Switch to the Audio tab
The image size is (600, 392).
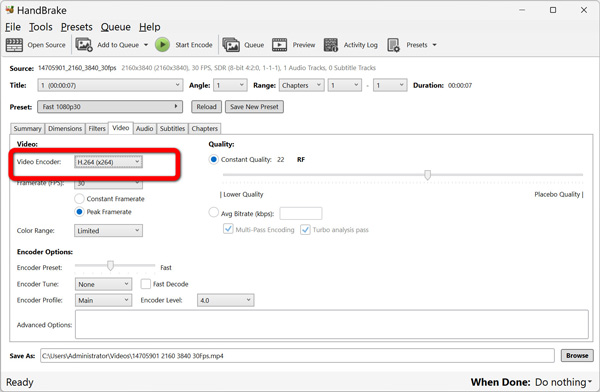144,129
